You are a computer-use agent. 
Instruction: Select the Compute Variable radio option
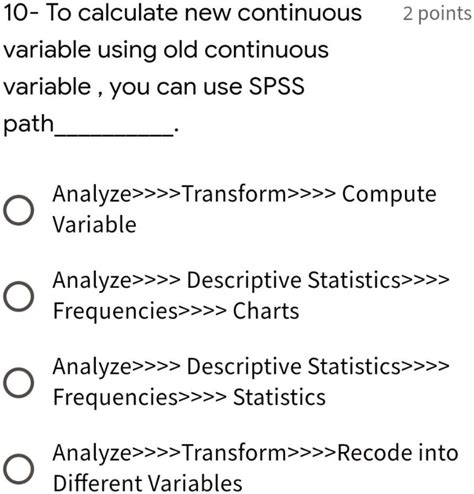(x=19, y=210)
